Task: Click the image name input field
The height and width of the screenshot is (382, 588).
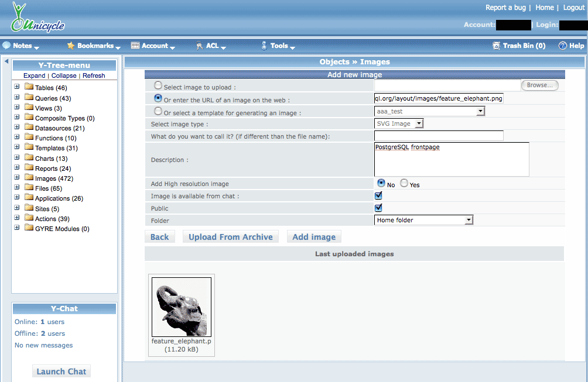Action: click(x=439, y=136)
